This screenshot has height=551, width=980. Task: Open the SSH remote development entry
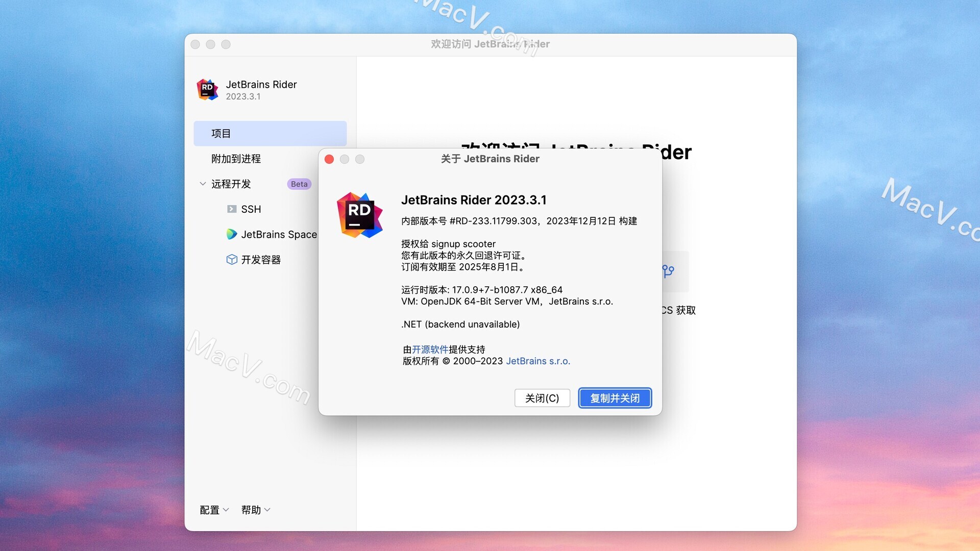pos(251,209)
